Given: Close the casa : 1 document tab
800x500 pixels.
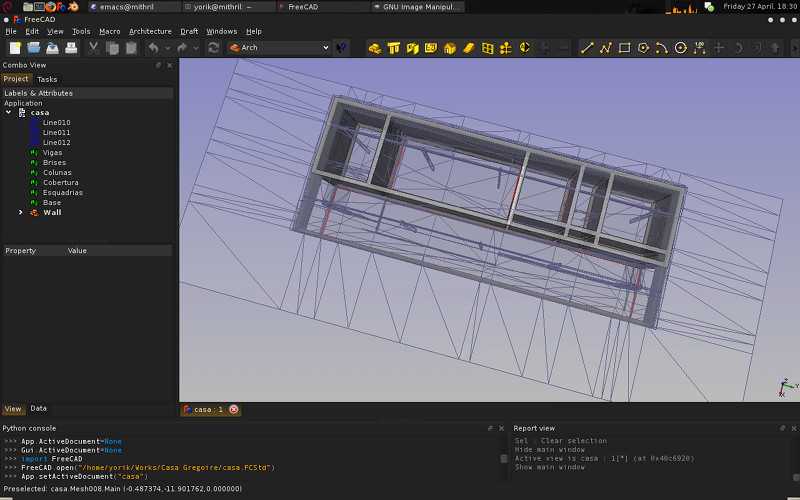Looking at the screenshot, I should (234, 409).
